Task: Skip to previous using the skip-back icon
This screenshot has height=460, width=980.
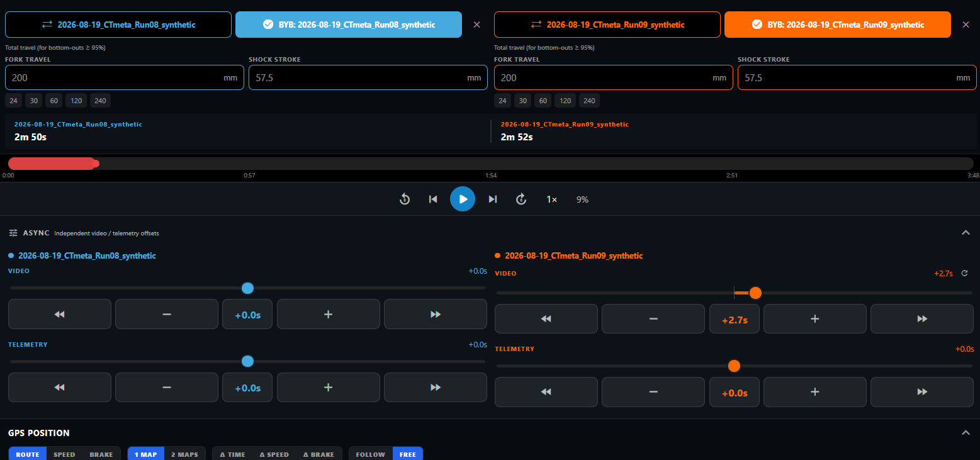Action: tap(433, 199)
